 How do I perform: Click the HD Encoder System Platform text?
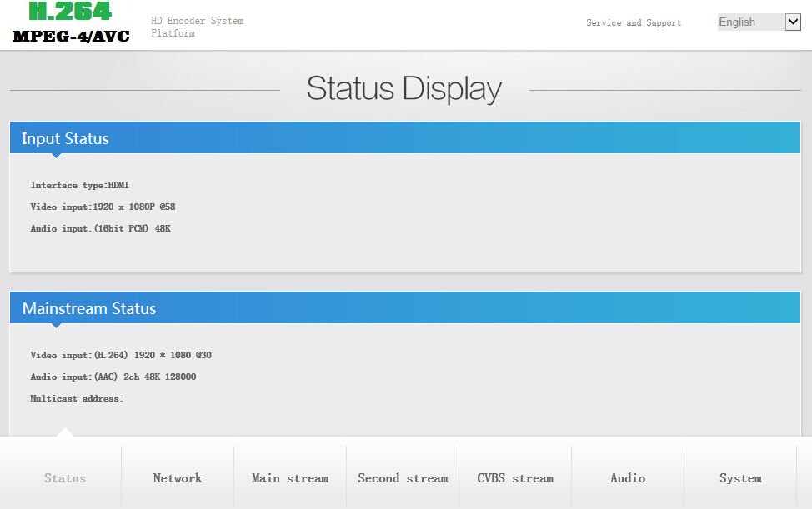[x=197, y=27]
